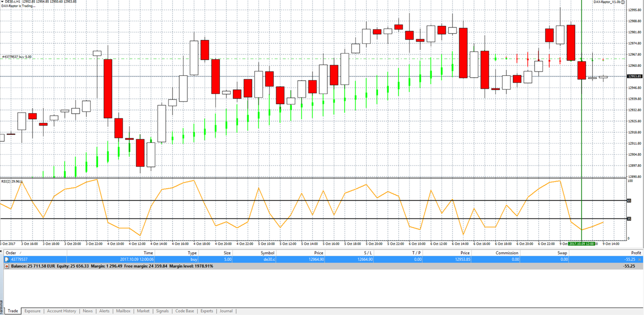
Task: Open the Signals tab
Action: (x=162, y=311)
